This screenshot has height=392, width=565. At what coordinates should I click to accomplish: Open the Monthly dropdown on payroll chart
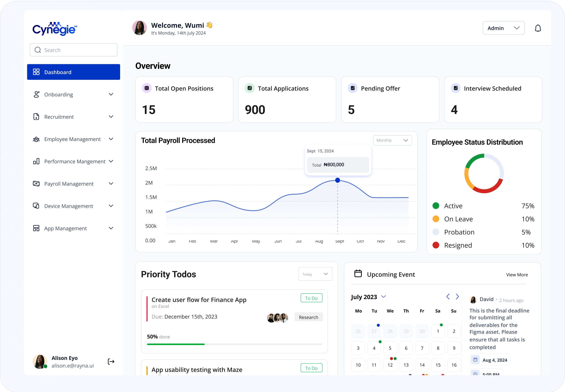click(x=392, y=140)
